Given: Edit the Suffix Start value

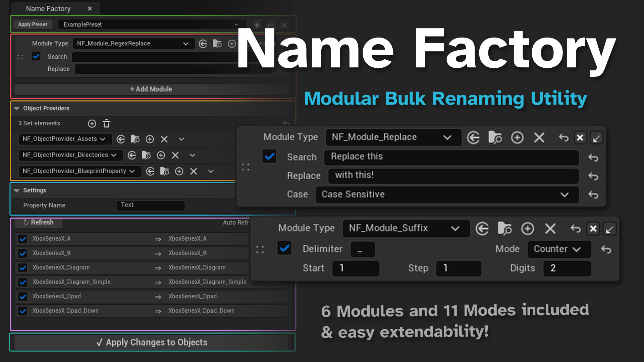Looking at the screenshot, I should click(x=356, y=268).
